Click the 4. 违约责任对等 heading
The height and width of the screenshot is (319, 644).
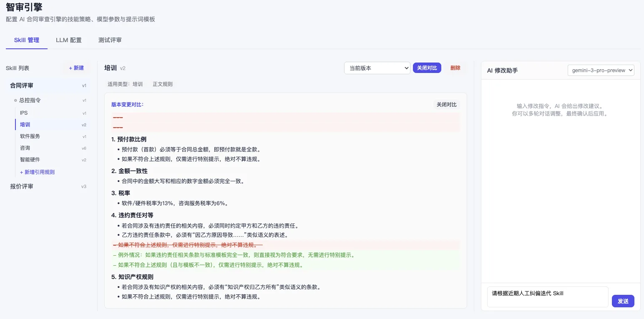pyautogui.click(x=132, y=215)
